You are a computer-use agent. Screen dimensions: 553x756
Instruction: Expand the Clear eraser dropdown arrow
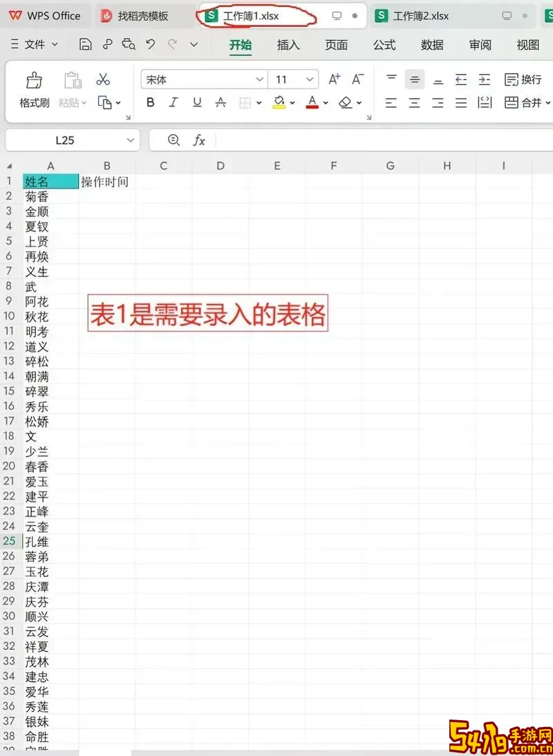pyautogui.click(x=359, y=103)
